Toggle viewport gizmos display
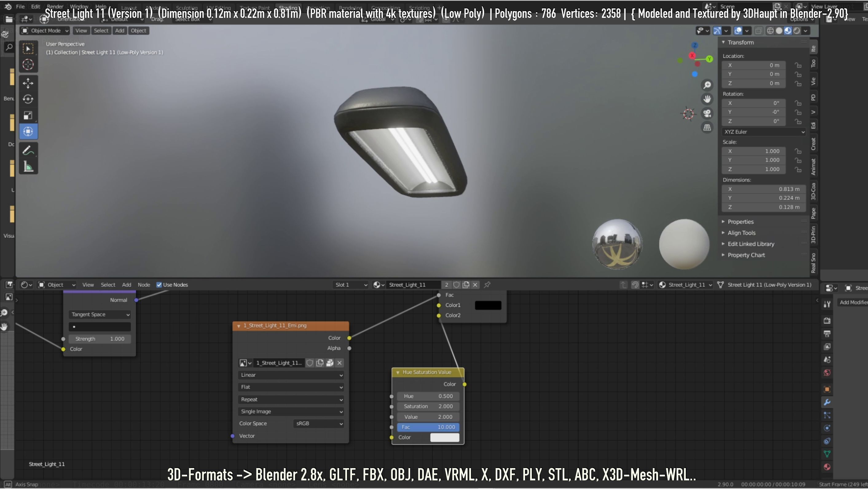 click(717, 31)
